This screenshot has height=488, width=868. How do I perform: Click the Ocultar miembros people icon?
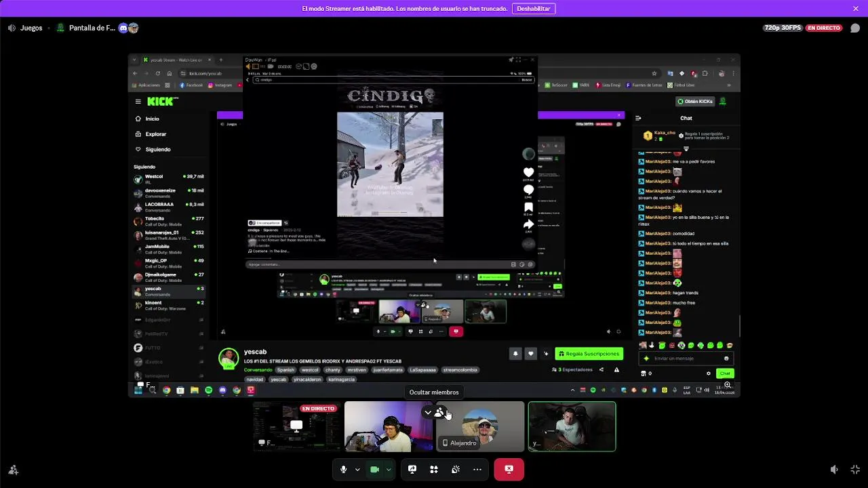click(x=439, y=412)
